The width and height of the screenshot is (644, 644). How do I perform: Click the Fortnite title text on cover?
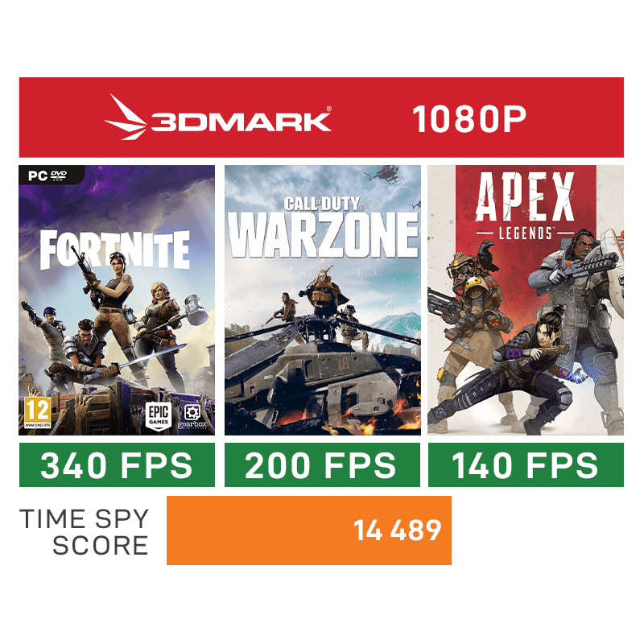tap(114, 250)
